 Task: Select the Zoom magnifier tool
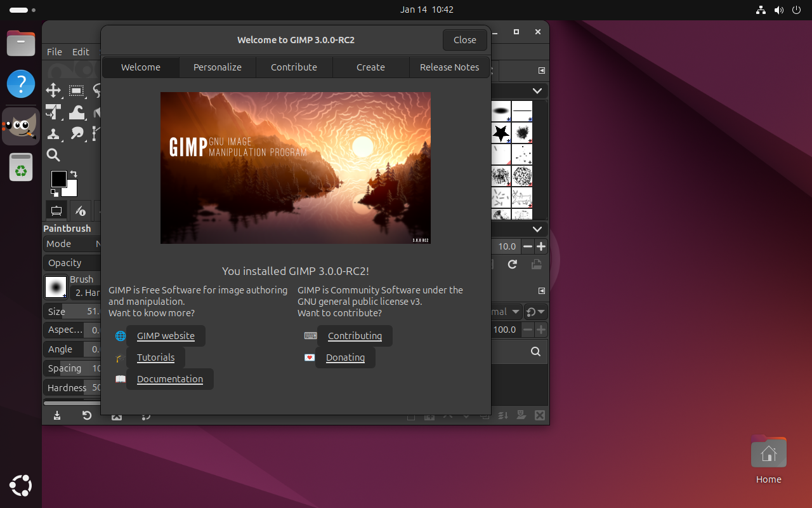[53, 155]
